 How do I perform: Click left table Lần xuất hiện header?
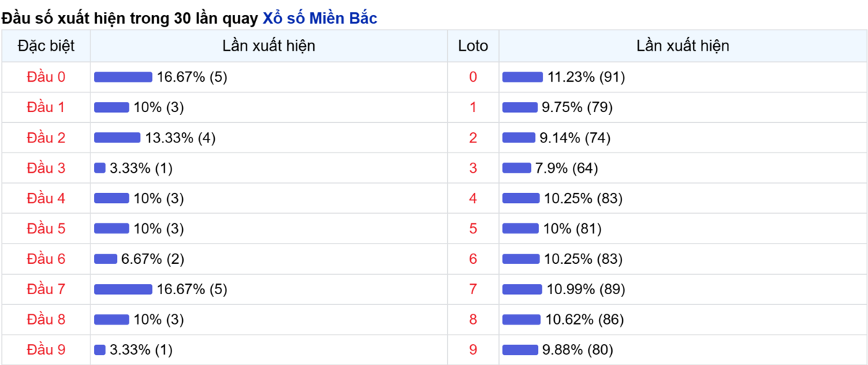click(269, 46)
